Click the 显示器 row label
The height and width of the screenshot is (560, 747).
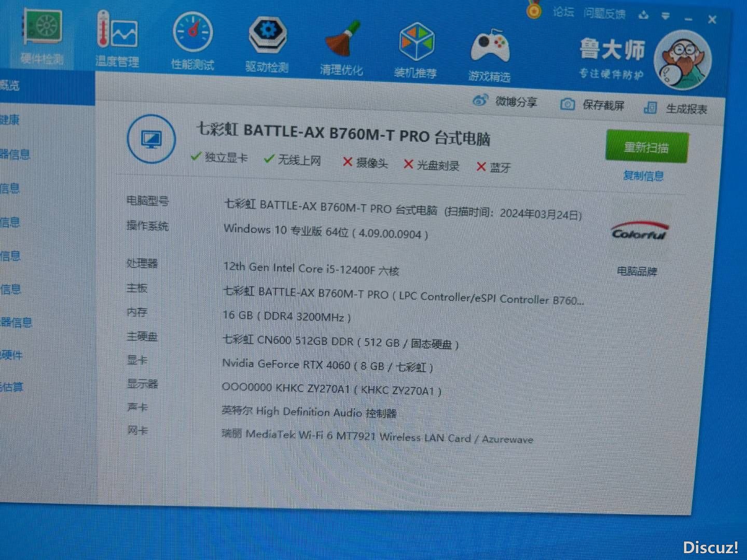(142, 383)
